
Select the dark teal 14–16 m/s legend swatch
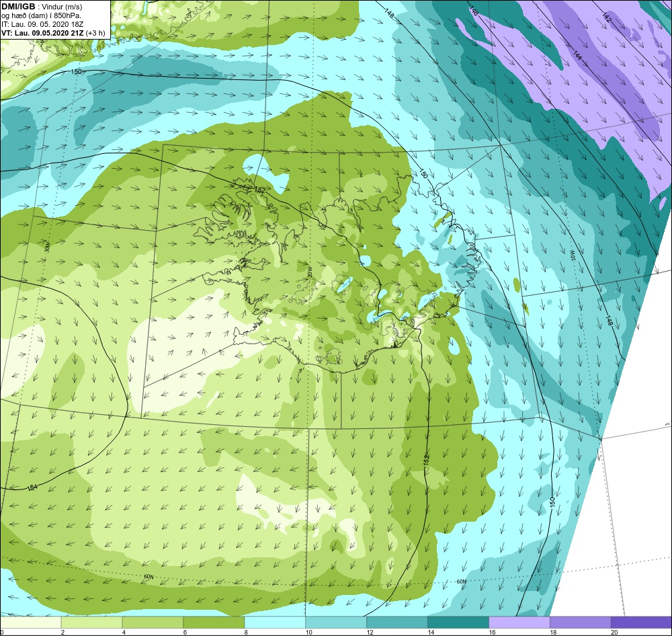point(458,622)
